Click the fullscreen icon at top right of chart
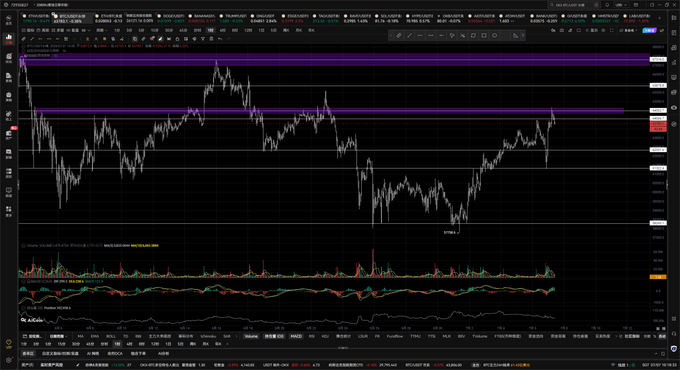Image resolution: width=680 pixels, height=370 pixels. (611, 31)
